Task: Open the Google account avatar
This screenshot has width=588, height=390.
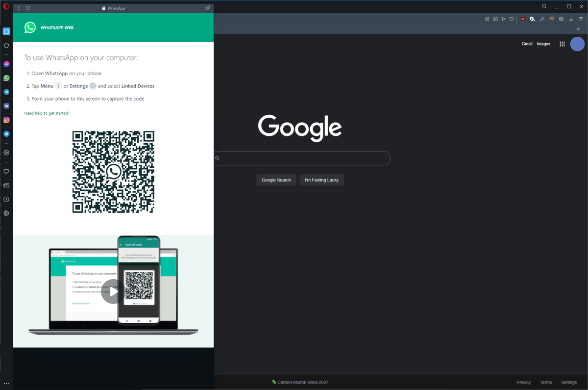Action: [x=578, y=44]
